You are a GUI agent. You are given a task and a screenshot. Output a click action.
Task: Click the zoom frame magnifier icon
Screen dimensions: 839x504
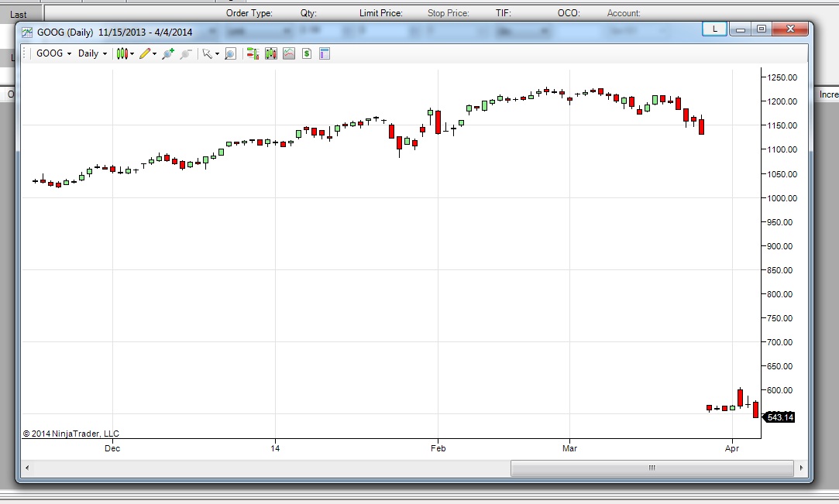pos(230,53)
